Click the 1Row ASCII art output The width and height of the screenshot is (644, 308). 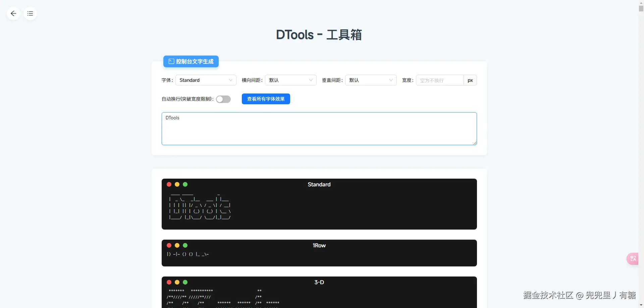click(188, 254)
